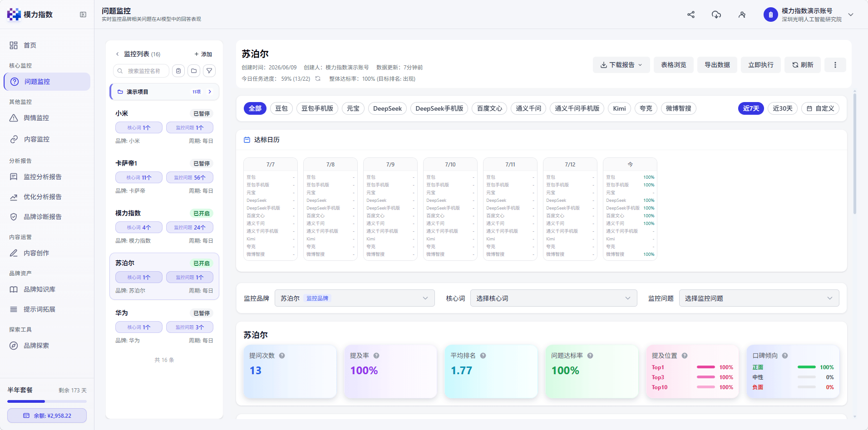Select the 豆包 model filter chip
The image size is (868, 430).
point(281,108)
